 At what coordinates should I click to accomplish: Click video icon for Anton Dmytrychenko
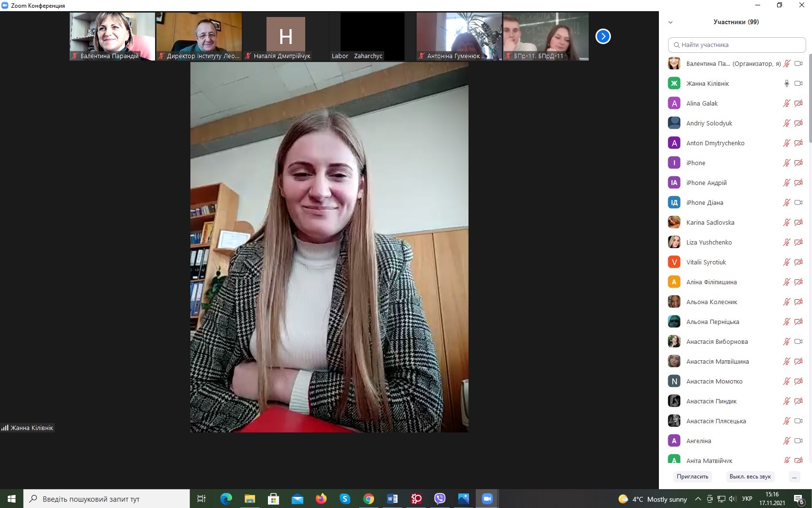pos(798,143)
